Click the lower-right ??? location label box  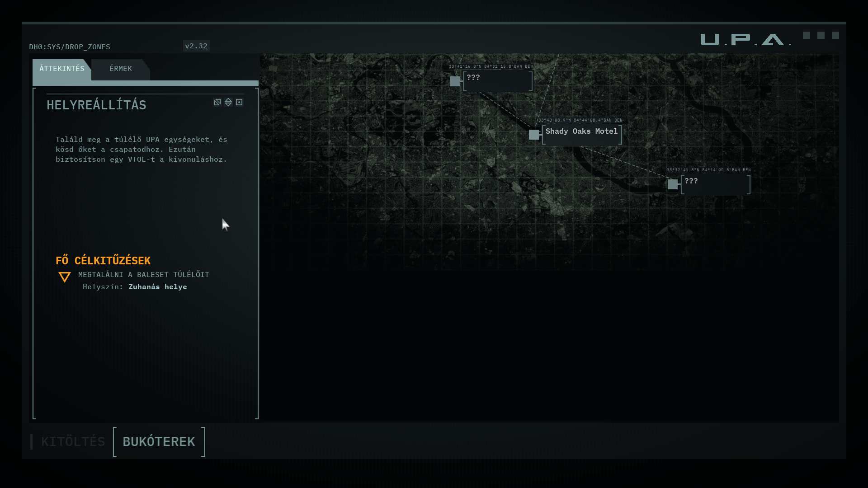[x=716, y=184]
